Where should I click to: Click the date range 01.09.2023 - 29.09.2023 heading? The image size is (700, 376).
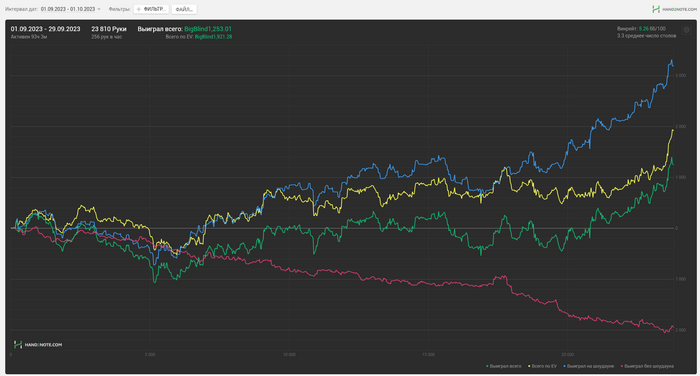[x=46, y=29]
